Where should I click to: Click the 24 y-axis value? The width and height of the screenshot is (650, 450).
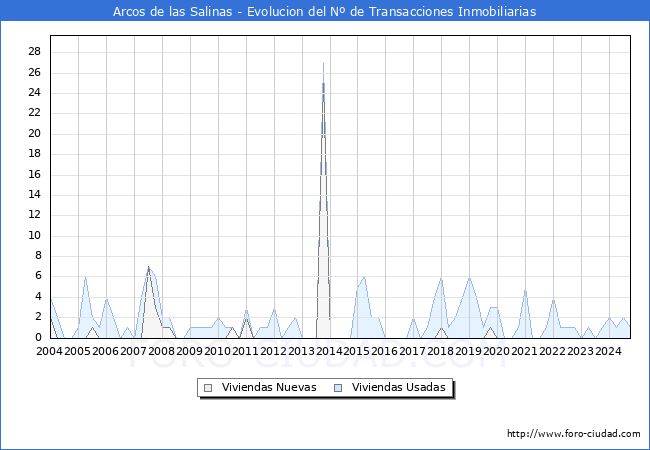[35, 92]
